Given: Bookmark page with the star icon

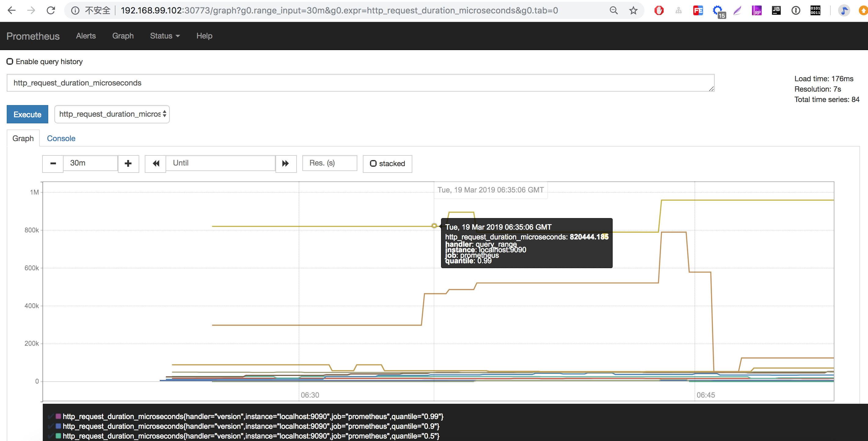Looking at the screenshot, I should pos(633,10).
